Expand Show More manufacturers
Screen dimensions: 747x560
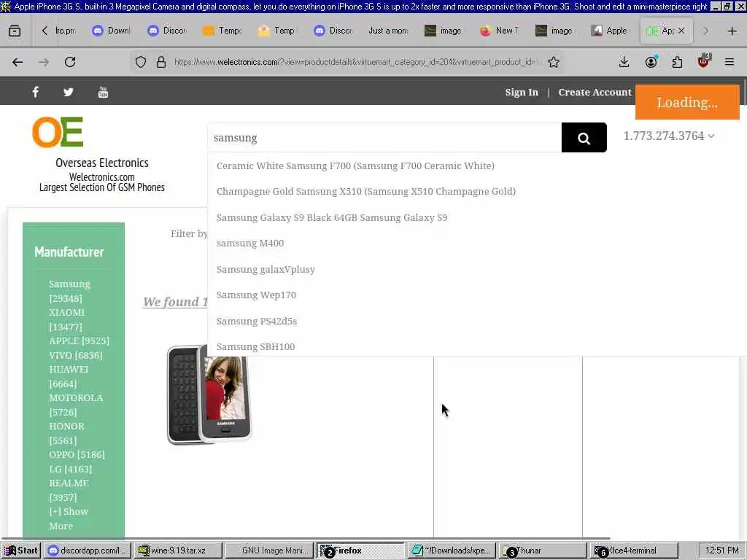click(x=69, y=518)
